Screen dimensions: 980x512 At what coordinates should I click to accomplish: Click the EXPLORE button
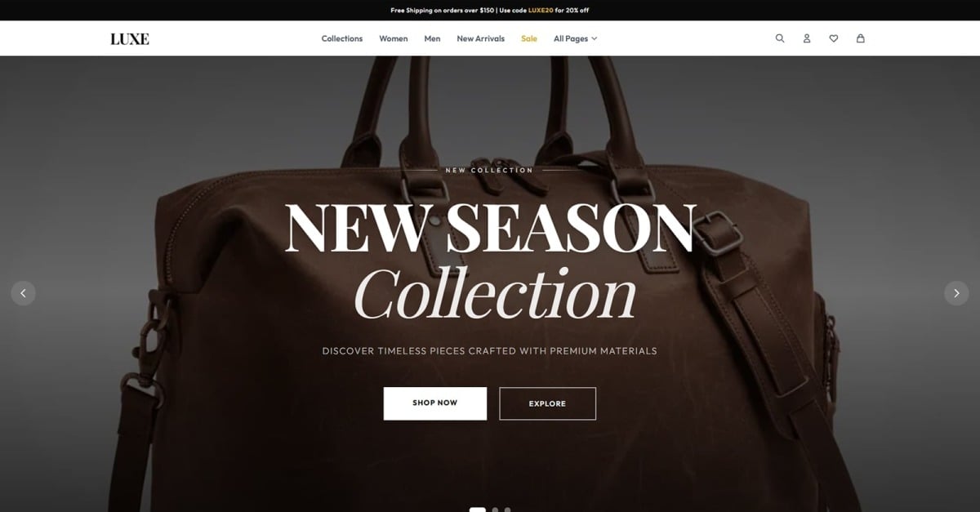[x=547, y=403]
